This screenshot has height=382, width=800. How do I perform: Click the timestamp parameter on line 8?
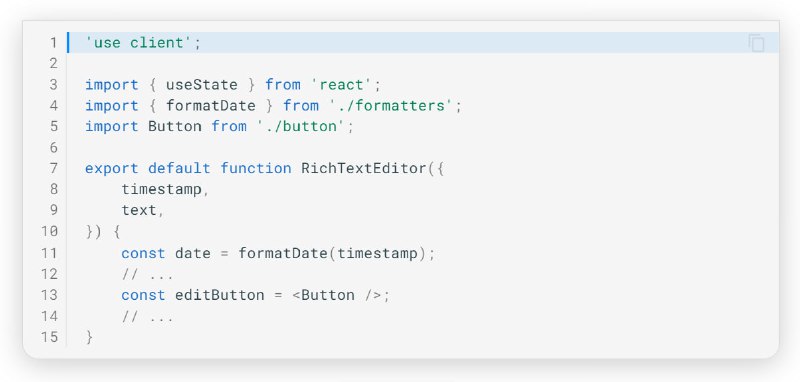point(162,189)
